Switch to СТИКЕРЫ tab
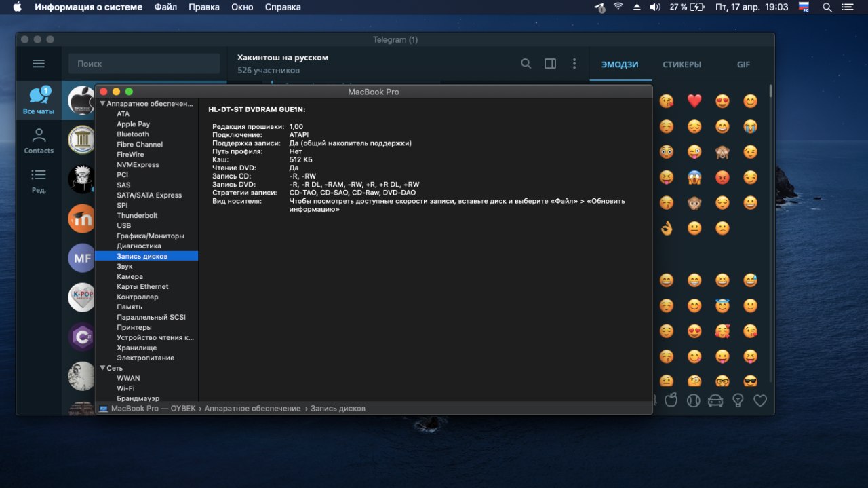 click(682, 64)
